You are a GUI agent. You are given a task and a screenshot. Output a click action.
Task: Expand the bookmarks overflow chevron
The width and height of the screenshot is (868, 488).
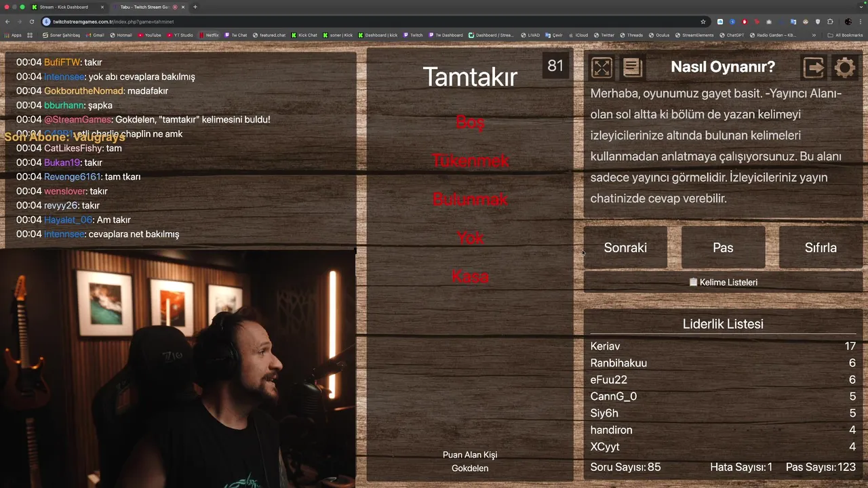pos(814,35)
